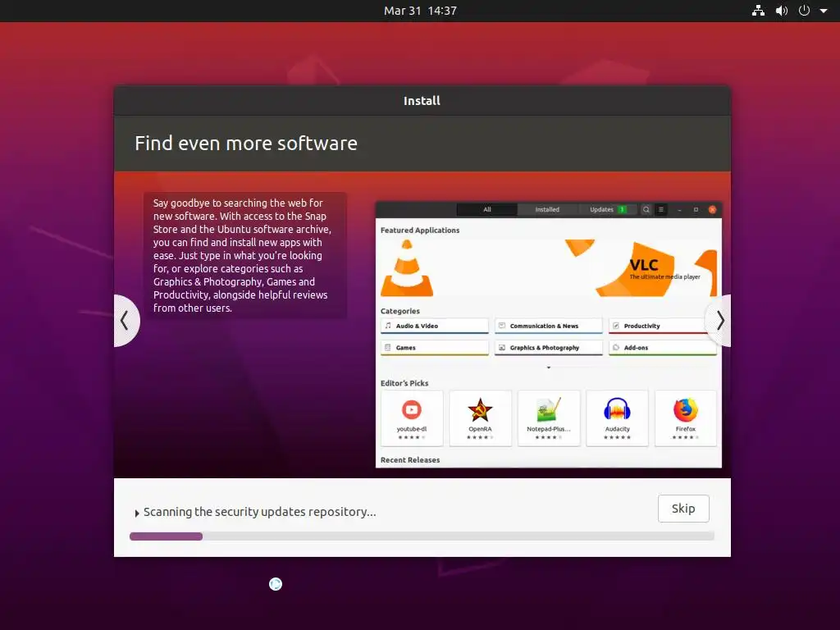The image size is (840, 630).
Task: Select the All tab in software preview
Action: [x=487, y=209]
